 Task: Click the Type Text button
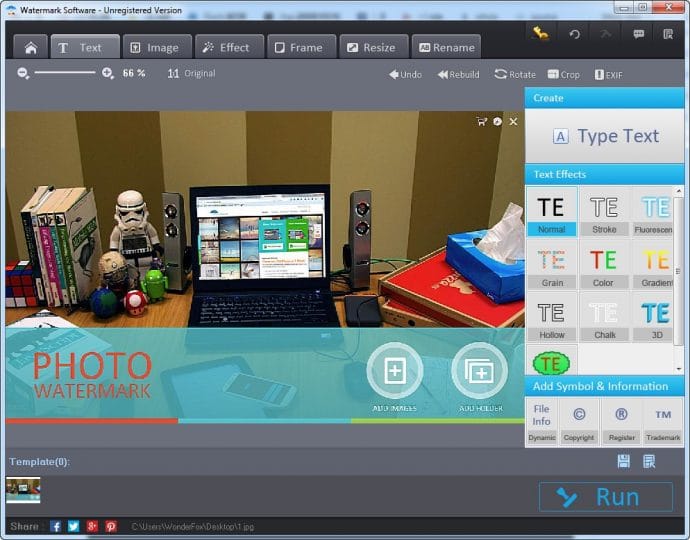coord(605,136)
